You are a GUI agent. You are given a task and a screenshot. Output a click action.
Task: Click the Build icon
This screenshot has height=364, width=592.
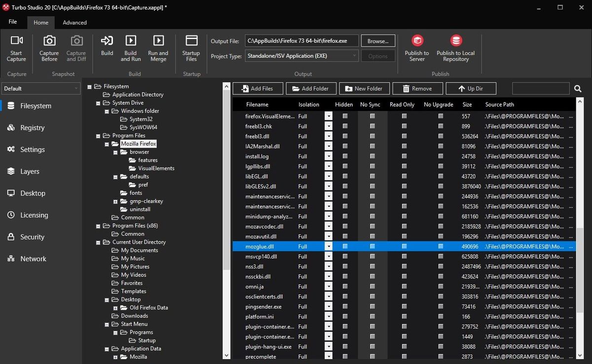tap(107, 44)
